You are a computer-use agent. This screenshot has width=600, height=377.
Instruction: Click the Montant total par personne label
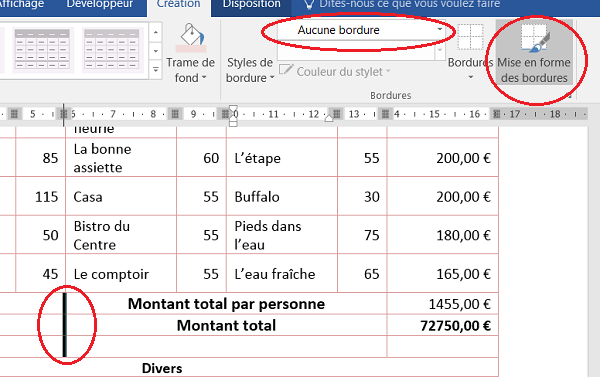[x=226, y=304]
